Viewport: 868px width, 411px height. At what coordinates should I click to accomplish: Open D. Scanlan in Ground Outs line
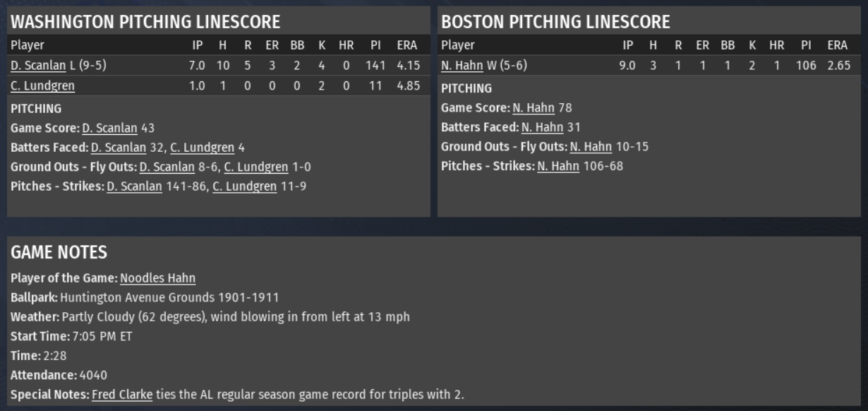167,167
